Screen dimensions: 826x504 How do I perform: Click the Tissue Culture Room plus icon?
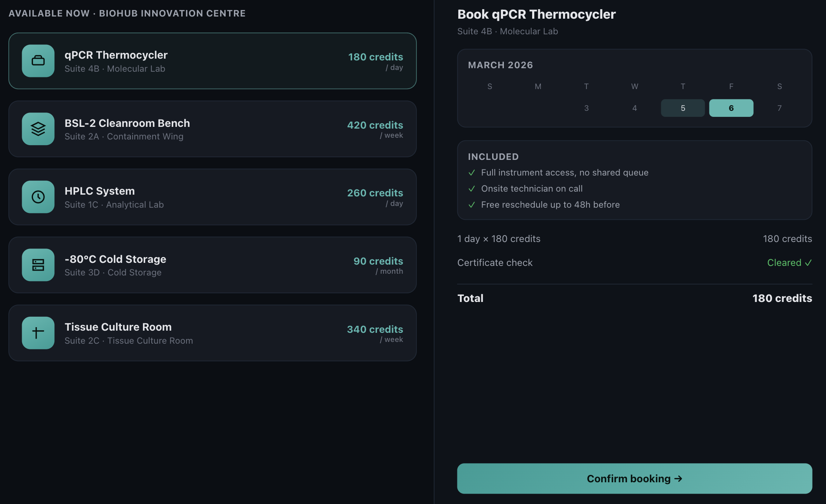tap(38, 333)
